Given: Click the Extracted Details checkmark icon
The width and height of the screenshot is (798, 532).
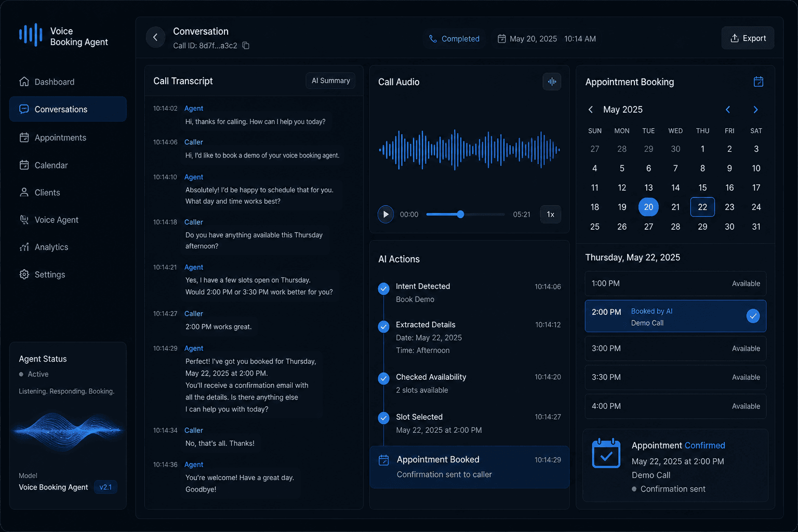Looking at the screenshot, I should 383,326.
